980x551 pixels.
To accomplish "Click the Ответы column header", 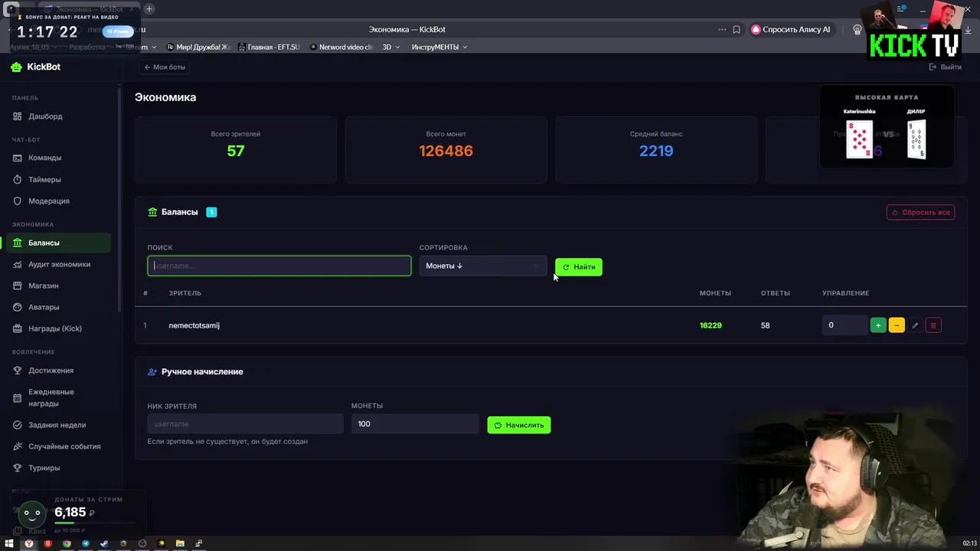I will [x=776, y=293].
